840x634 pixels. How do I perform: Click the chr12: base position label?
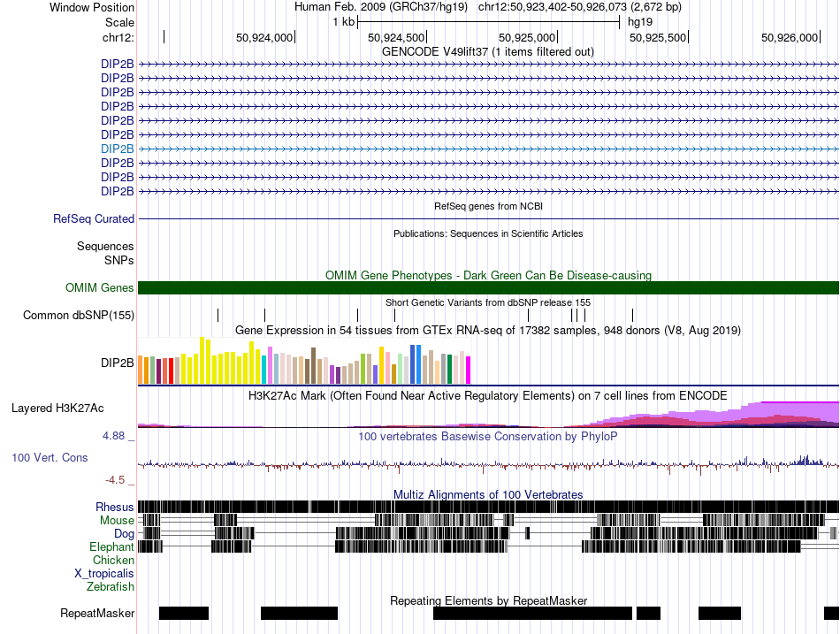click(118, 37)
